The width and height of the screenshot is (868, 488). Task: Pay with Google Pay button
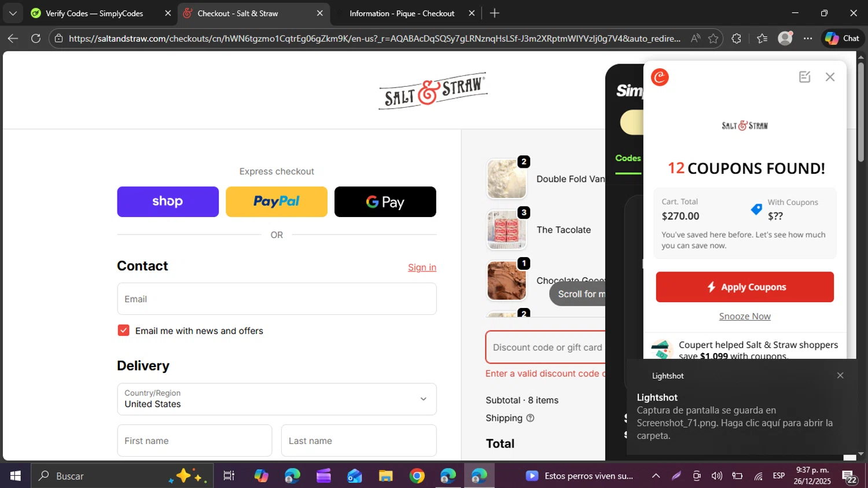[385, 201]
